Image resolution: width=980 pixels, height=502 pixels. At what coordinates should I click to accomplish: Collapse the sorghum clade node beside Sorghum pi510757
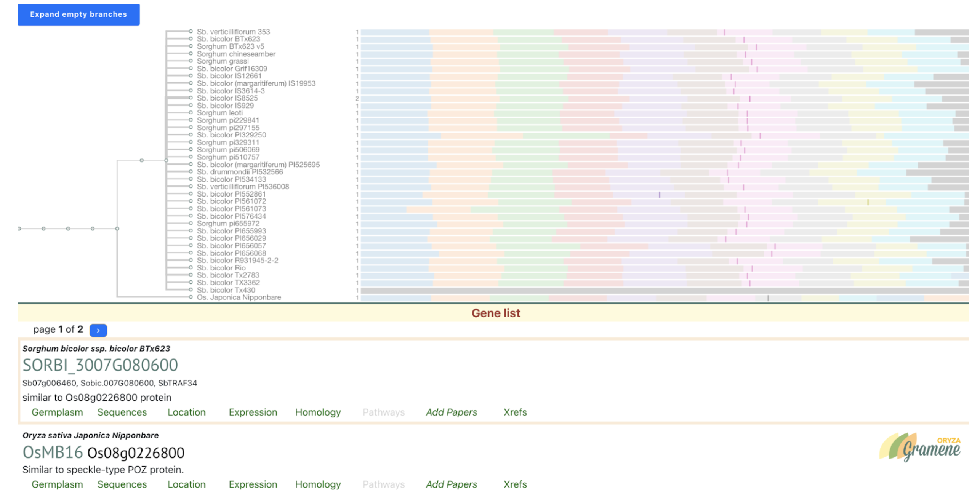[166, 160]
